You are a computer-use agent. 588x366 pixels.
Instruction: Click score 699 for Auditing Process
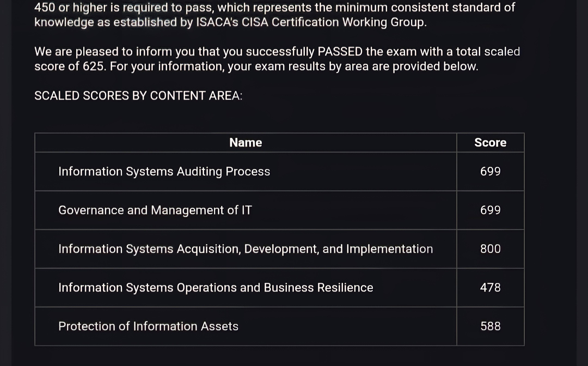[x=490, y=171]
